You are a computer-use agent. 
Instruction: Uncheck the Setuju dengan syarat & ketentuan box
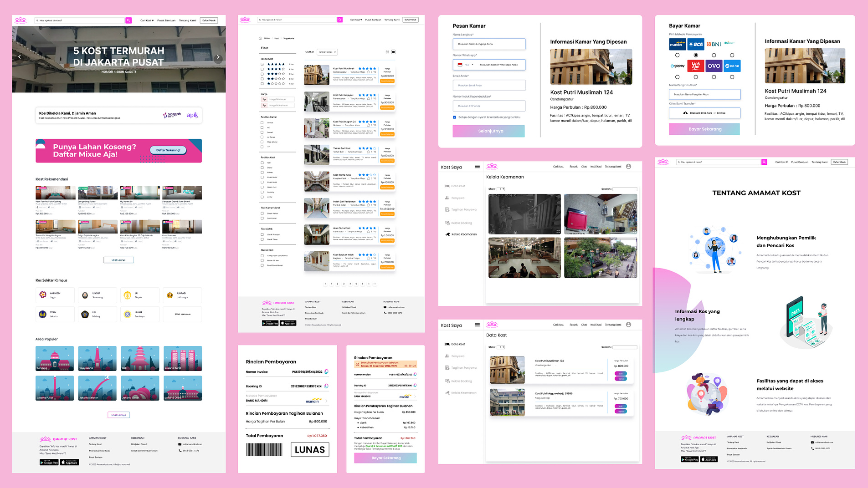pos(454,117)
